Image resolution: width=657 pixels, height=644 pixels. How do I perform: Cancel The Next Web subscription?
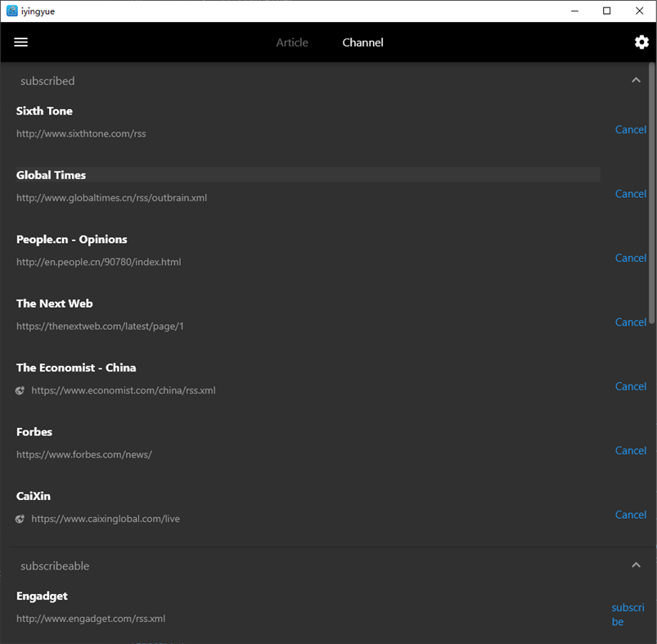tap(631, 322)
